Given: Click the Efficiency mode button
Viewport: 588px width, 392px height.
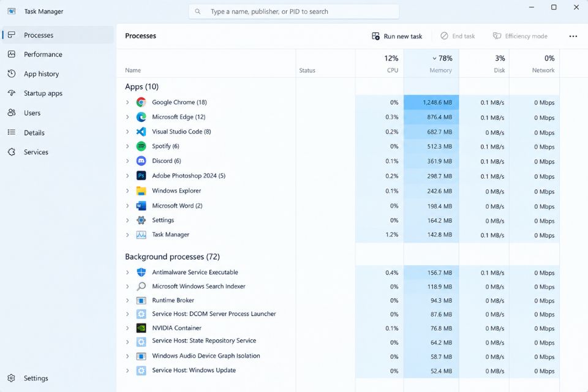Looking at the screenshot, I should pos(520,36).
